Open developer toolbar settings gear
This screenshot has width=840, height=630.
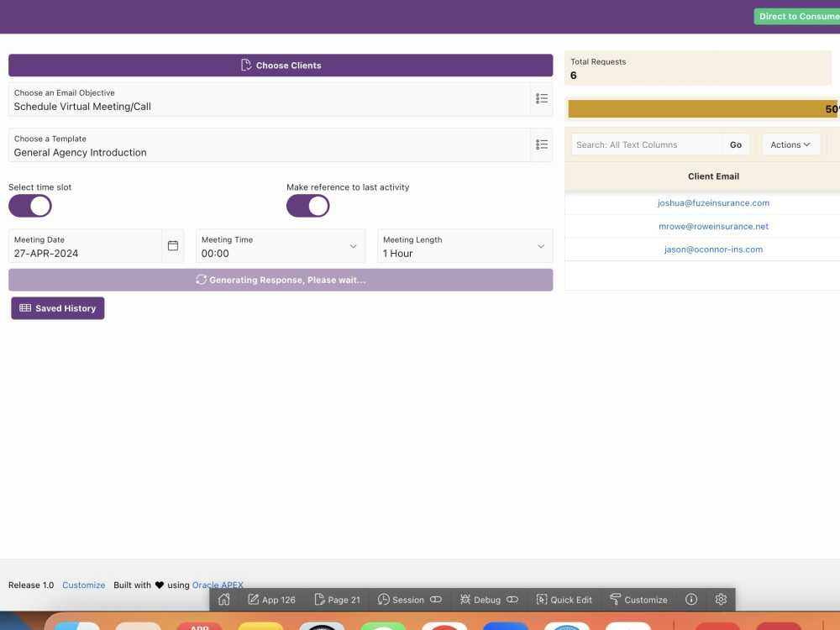click(721, 600)
